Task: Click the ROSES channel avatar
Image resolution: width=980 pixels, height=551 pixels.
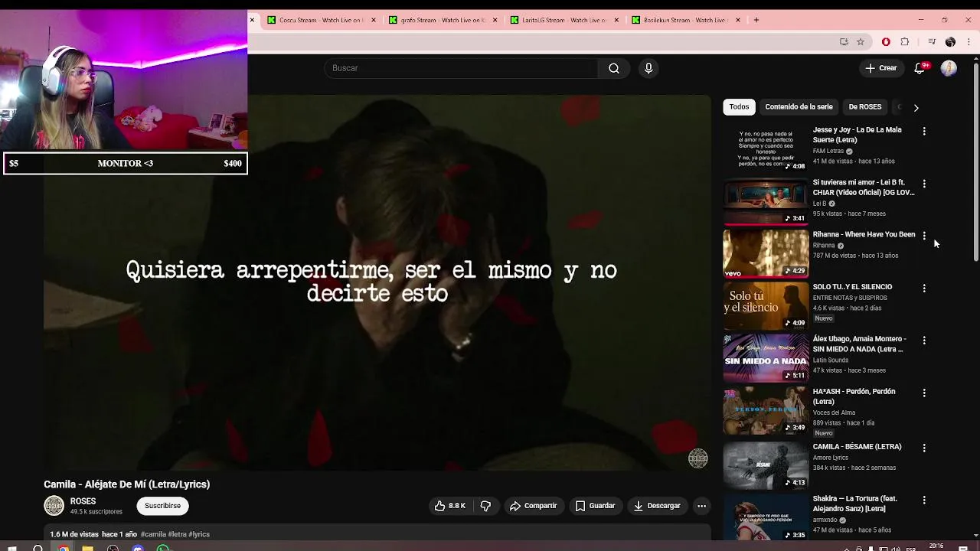Action: 54,506
